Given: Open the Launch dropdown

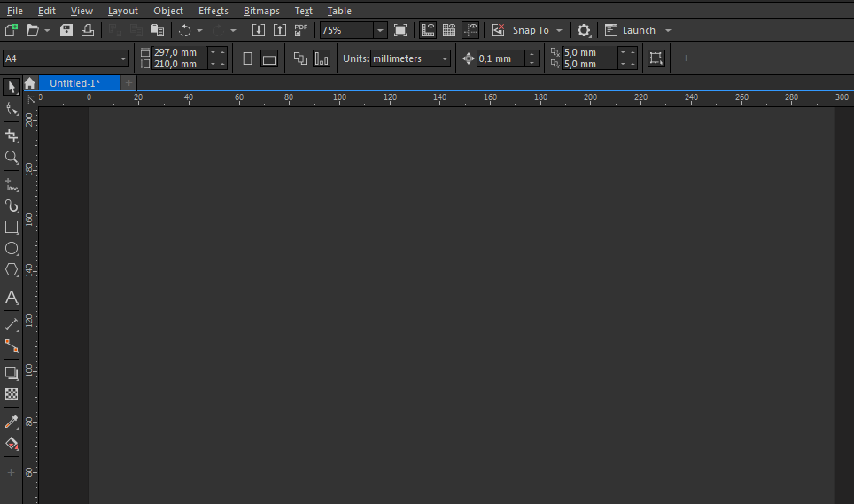Looking at the screenshot, I should click(668, 30).
